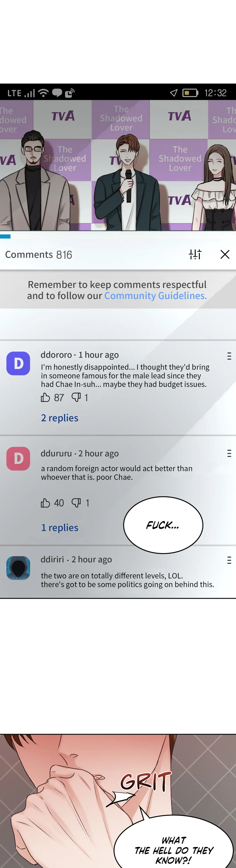Image resolution: width=236 pixels, height=868 pixels.
Task: Open options menu for ddiriri's comment
Action: pos(229,560)
